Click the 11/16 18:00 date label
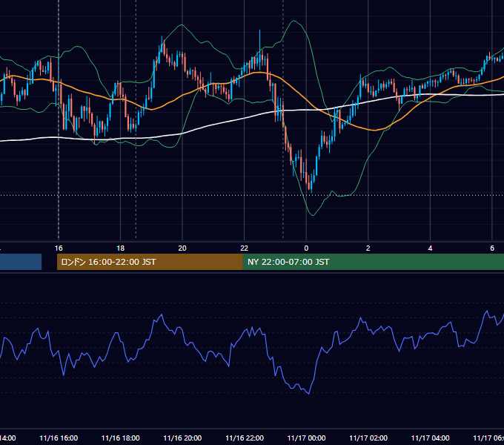The width and height of the screenshot is (504, 445). point(121,438)
